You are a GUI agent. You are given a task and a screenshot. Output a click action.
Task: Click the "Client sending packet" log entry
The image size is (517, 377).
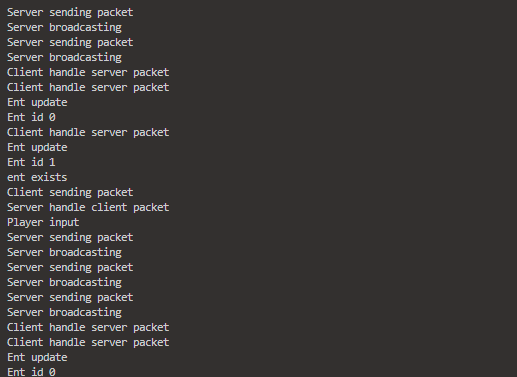point(70,192)
